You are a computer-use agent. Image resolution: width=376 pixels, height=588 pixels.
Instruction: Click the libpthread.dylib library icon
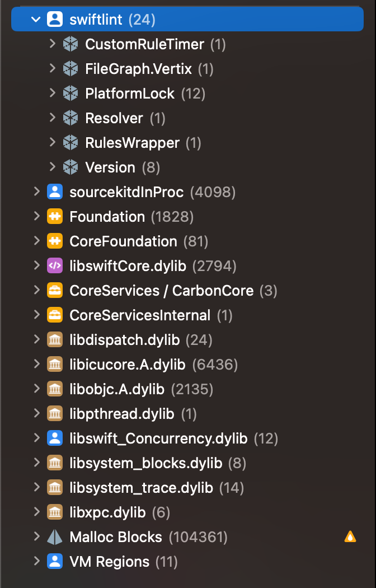click(x=55, y=414)
